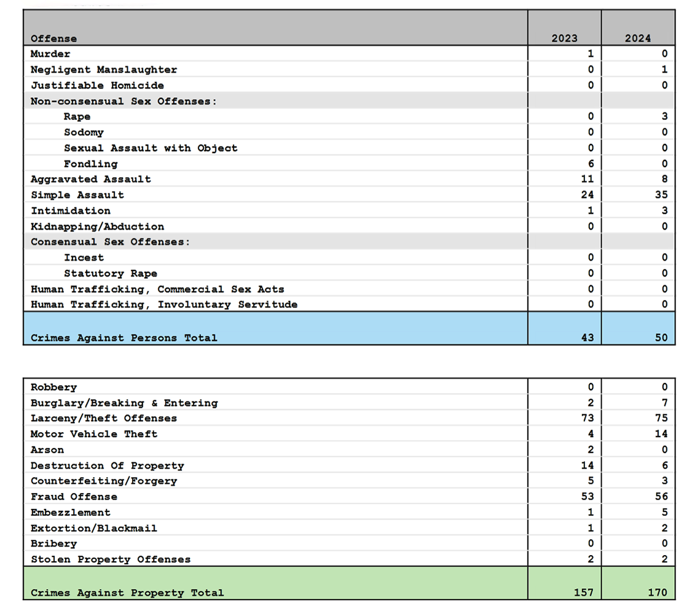
Task: Click the Non-consensual Sex Offenses section heading
Action: [124, 101]
